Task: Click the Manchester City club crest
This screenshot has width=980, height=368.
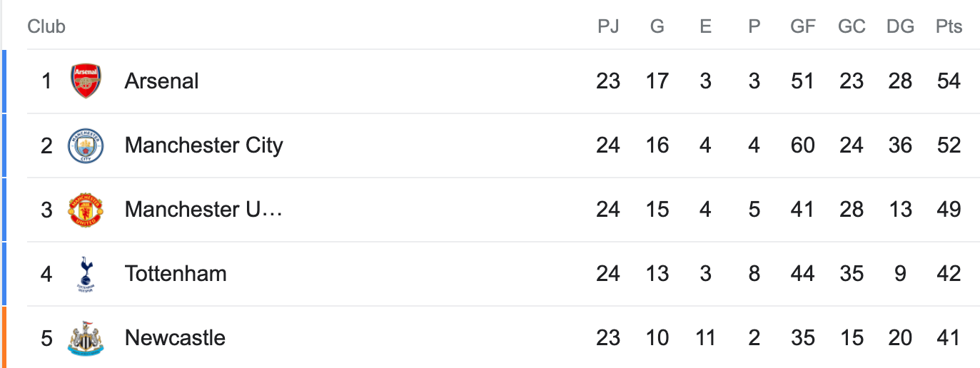Action: pos(86,145)
